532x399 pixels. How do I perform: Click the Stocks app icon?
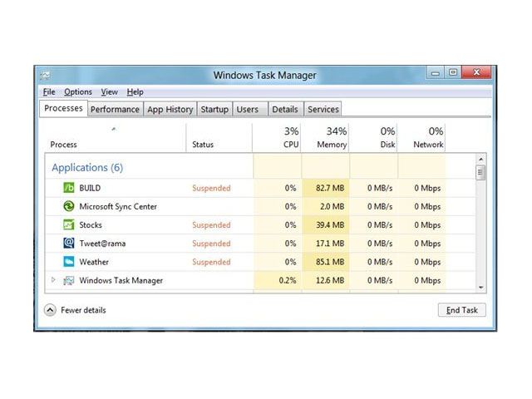68,224
